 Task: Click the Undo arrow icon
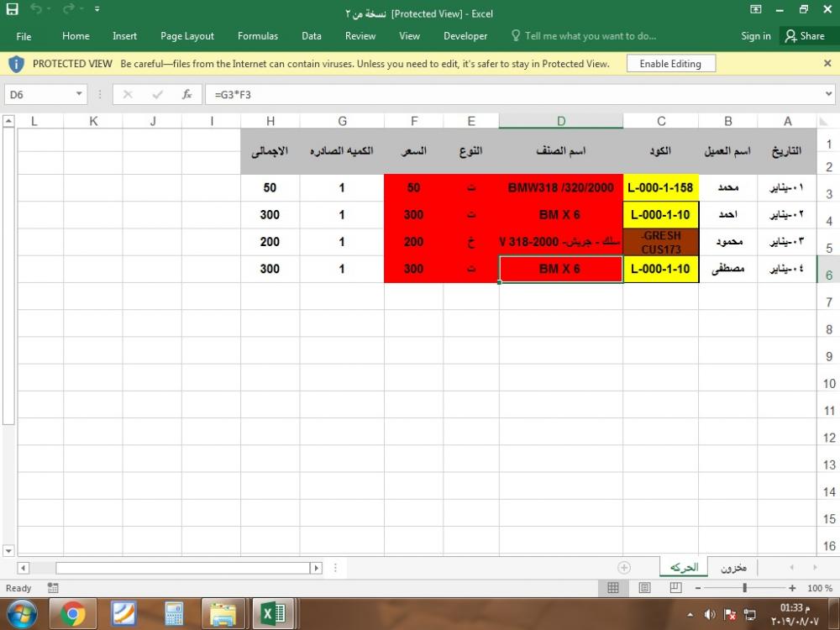click(36, 9)
